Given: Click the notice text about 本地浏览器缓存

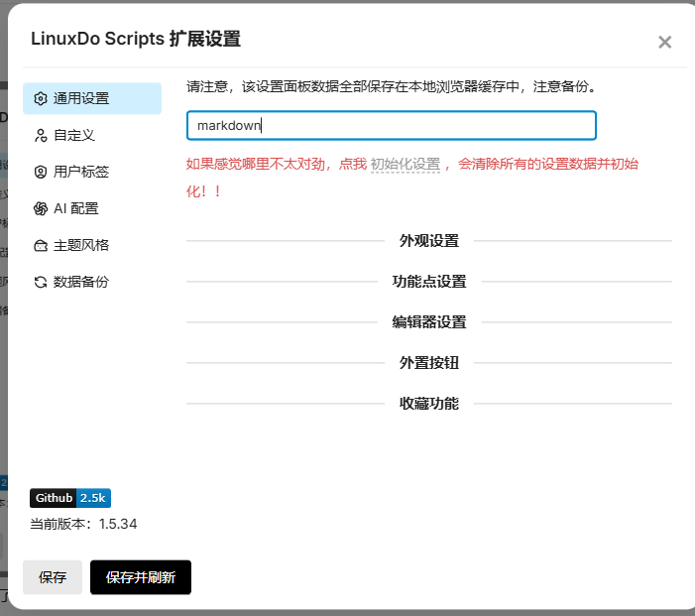Looking at the screenshot, I should 392,86.
